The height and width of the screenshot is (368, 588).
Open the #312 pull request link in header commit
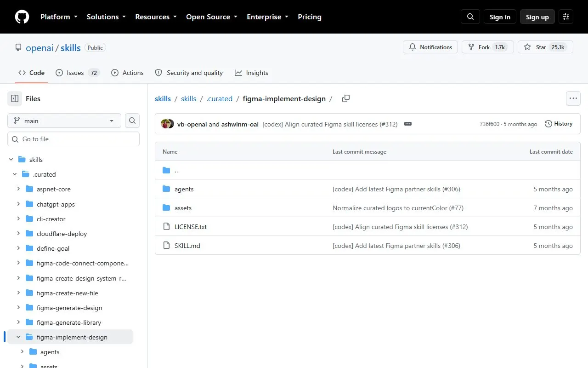coord(388,124)
